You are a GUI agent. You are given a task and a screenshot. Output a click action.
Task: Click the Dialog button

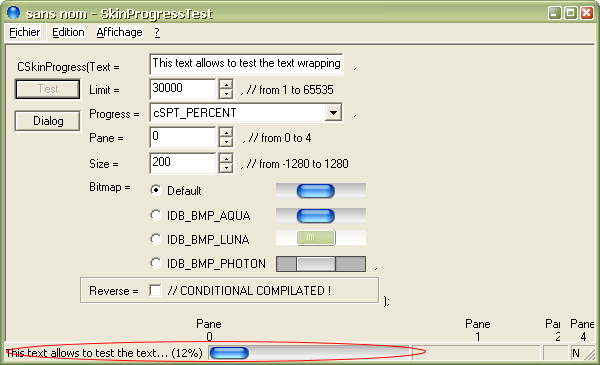point(48,121)
